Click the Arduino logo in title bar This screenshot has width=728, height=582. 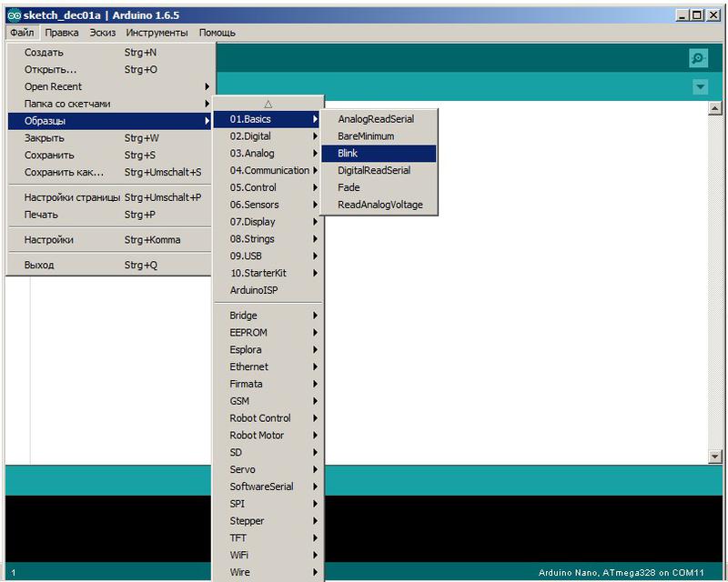(14, 15)
